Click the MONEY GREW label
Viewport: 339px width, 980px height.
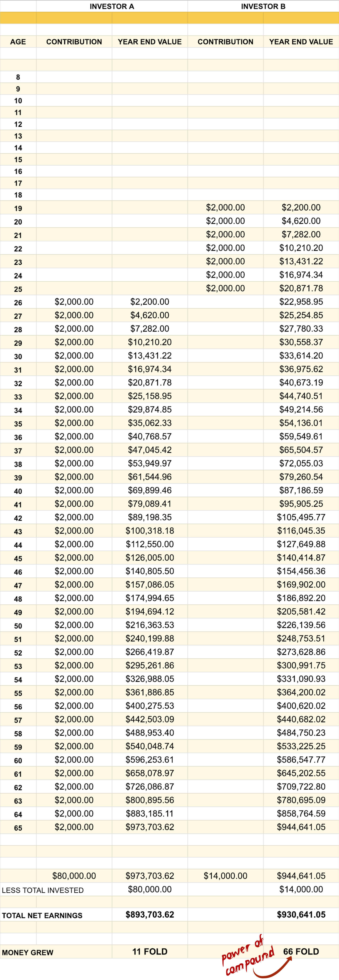[27, 953]
